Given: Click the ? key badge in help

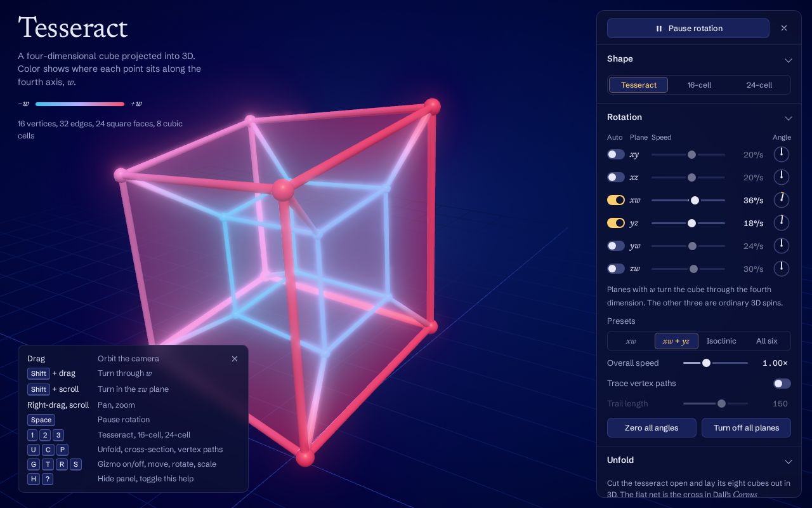Looking at the screenshot, I should (48, 479).
